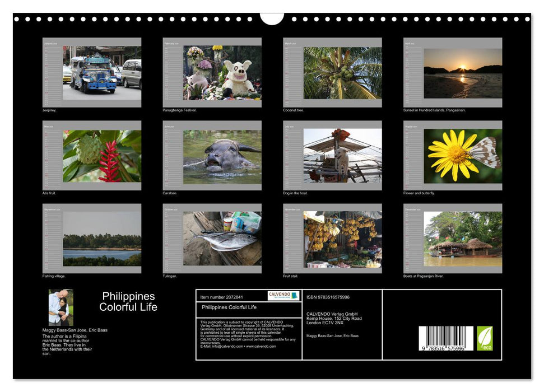View the Coconut tree photo
Image resolution: width=544 pixels, height=392 pixels.
pyautogui.click(x=341, y=73)
